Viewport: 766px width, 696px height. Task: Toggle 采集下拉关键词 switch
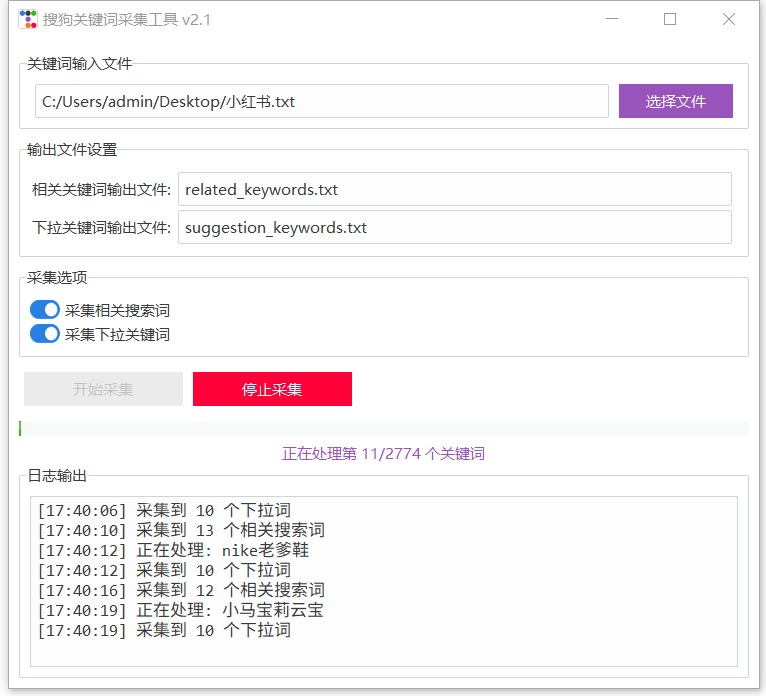(44, 334)
